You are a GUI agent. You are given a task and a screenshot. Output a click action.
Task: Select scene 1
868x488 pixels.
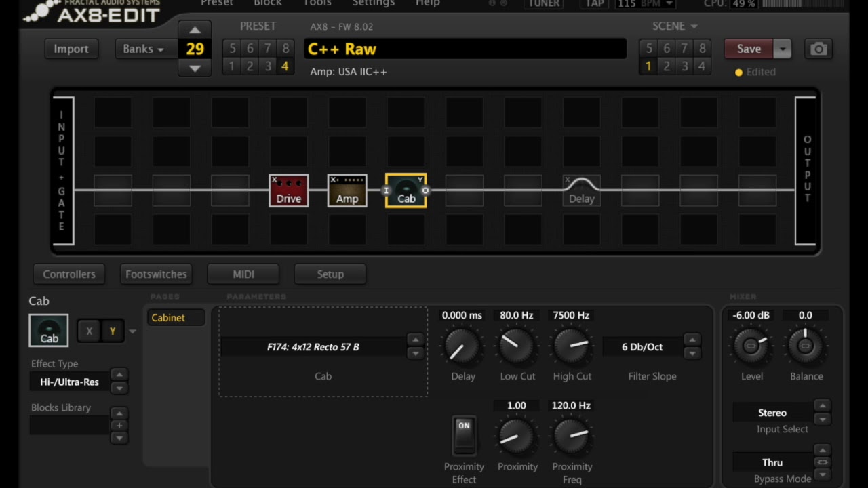[648, 66]
